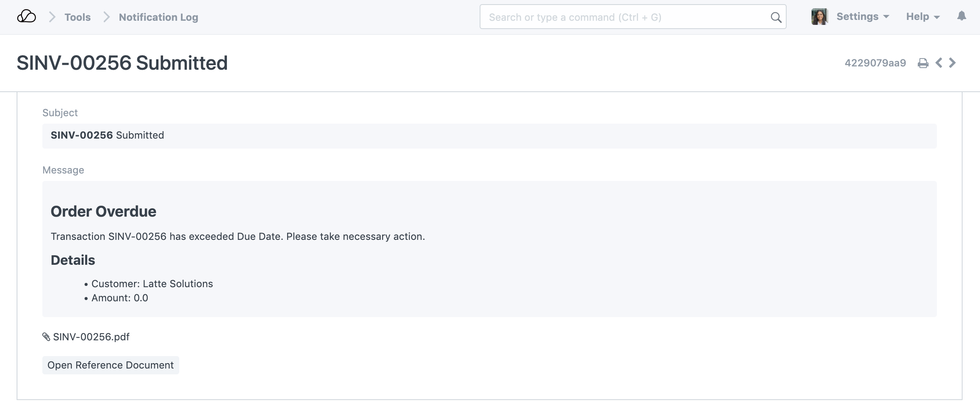Expand the Settings dropdown menu
The height and width of the screenshot is (420, 980).
tap(863, 17)
